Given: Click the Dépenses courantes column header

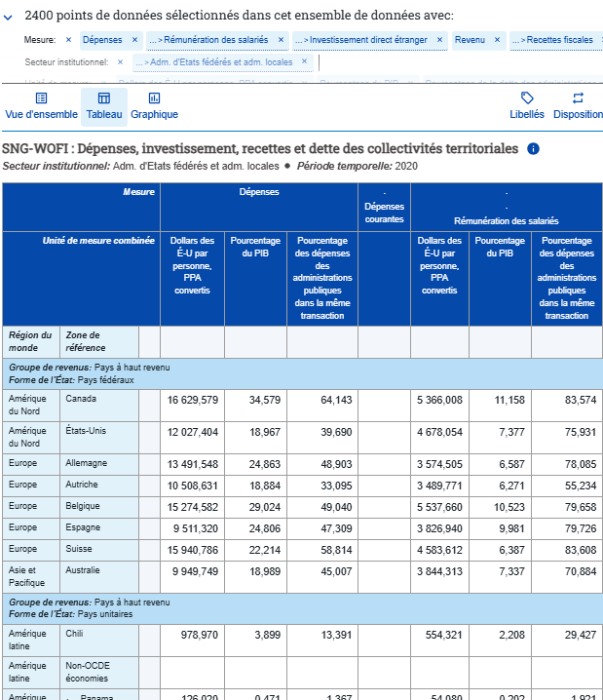Looking at the screenshot, I should [384, 207].
